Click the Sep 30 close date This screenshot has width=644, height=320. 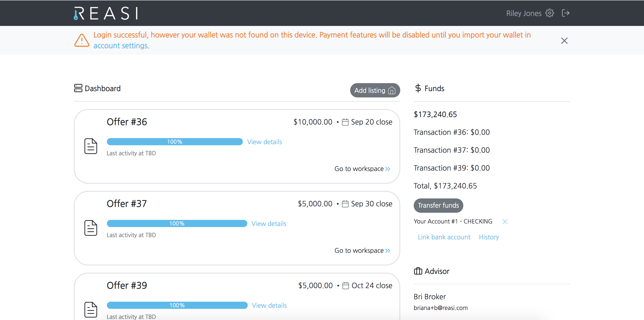(x=371, y=204)
